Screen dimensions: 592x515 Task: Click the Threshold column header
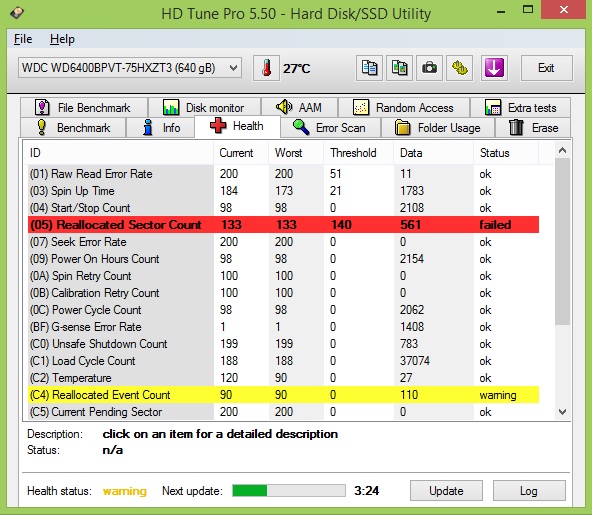359,153
